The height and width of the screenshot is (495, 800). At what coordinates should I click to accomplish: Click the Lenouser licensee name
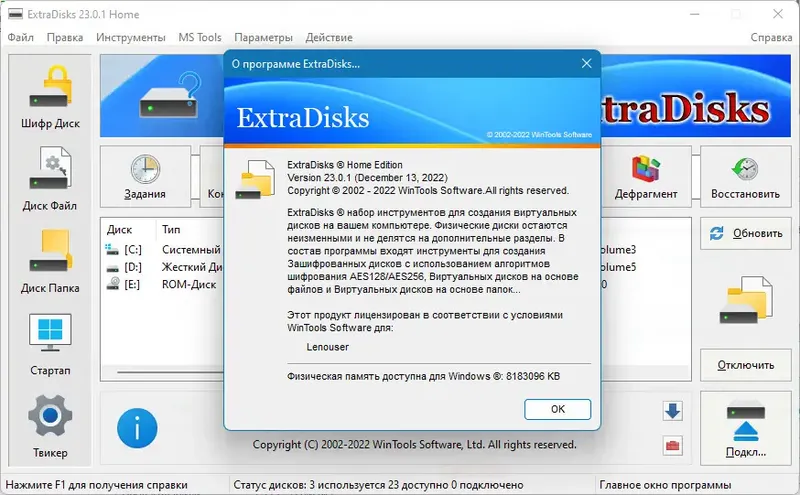tap(328, 347)
